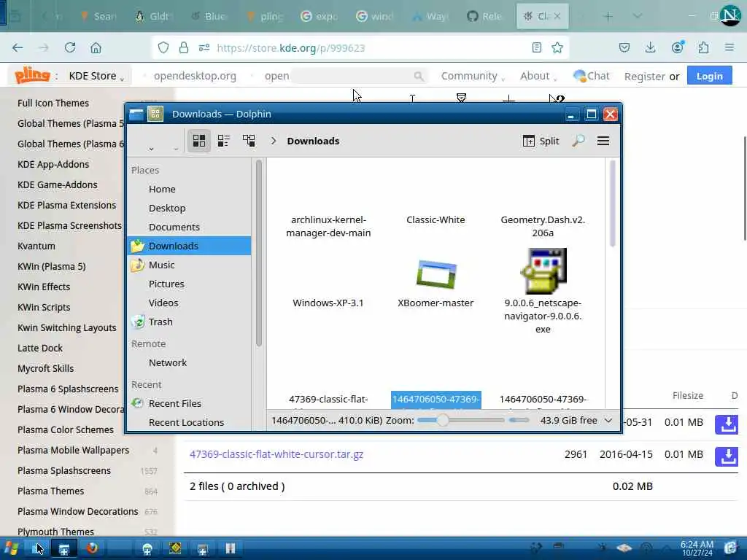Switch to the 'Gldt' browser tab

tap(153, 17)
